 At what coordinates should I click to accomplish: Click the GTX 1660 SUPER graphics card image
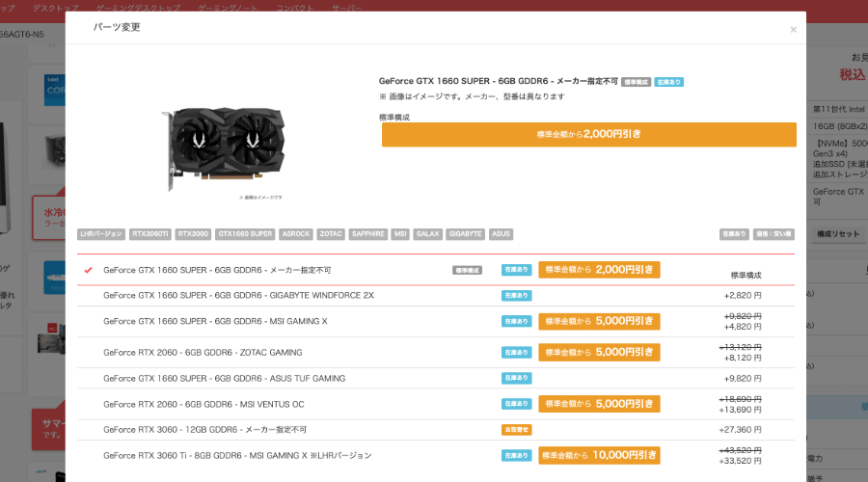pyautogui.click(x=224, y=148)
